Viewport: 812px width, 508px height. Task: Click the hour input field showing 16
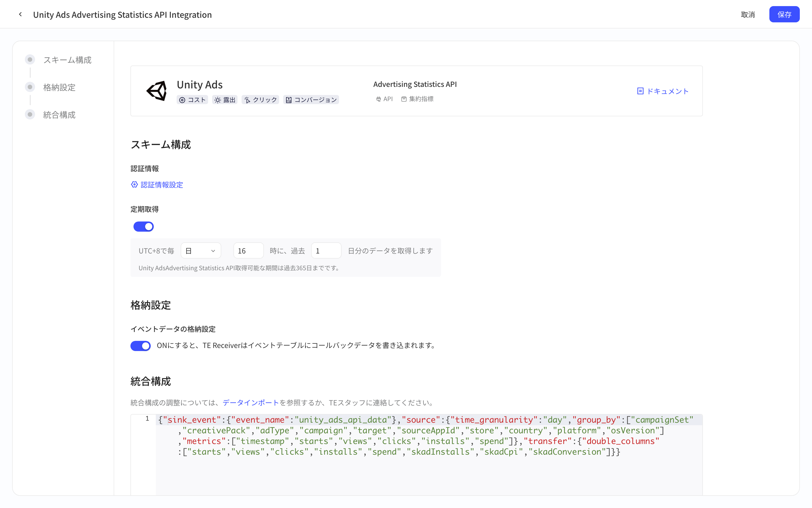click(249, 251)
